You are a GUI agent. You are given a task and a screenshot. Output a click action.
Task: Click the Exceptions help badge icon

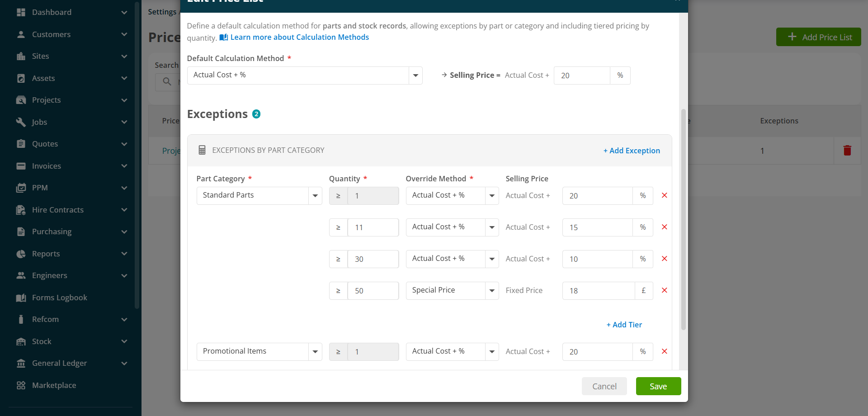256,114
